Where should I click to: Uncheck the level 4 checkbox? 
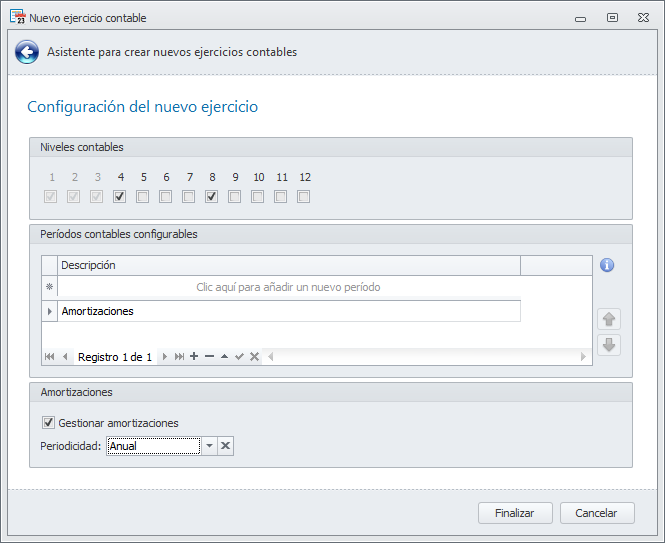pos(119,197)
